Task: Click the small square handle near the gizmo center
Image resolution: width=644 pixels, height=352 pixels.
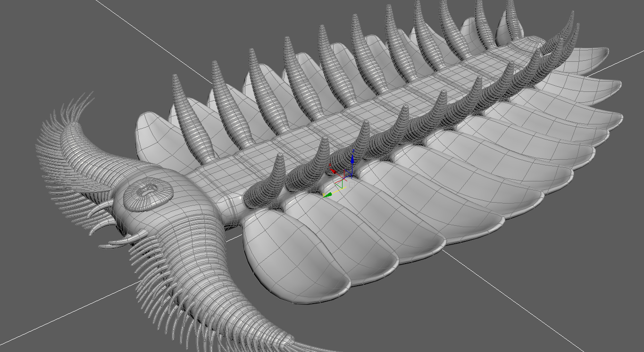Action: tap(351, 184)
